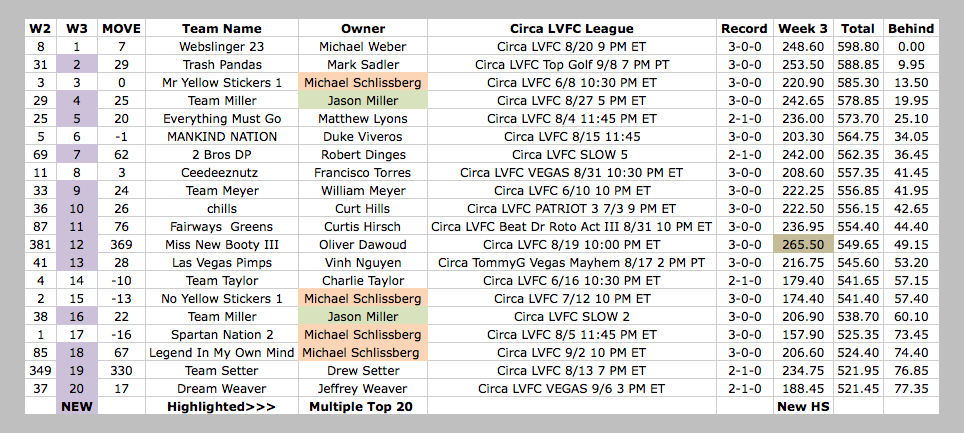Click the Team Name column header
Image resolution: width=964 pixels, height=433 pixels.
point(222,28)
